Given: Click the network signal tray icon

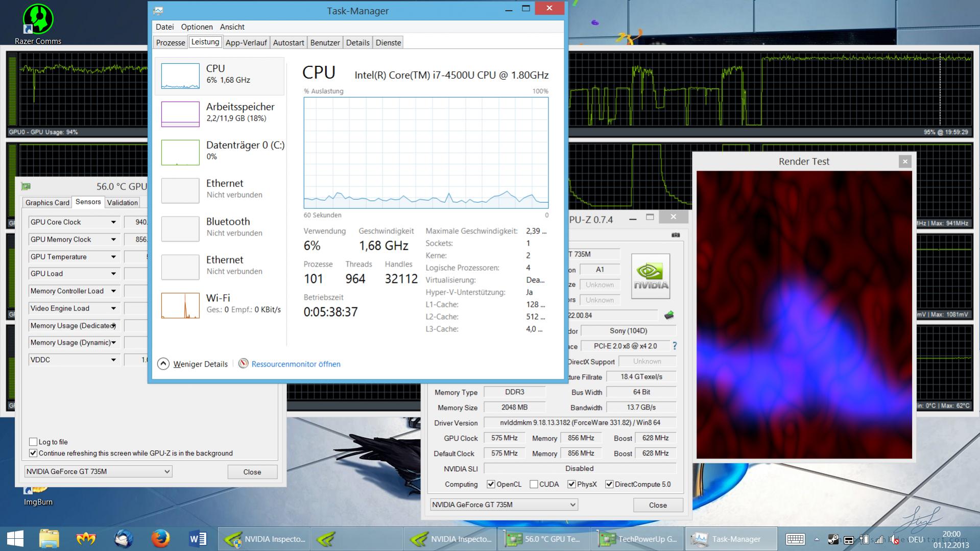Looking at the screenshot, I should click(879, 539).
